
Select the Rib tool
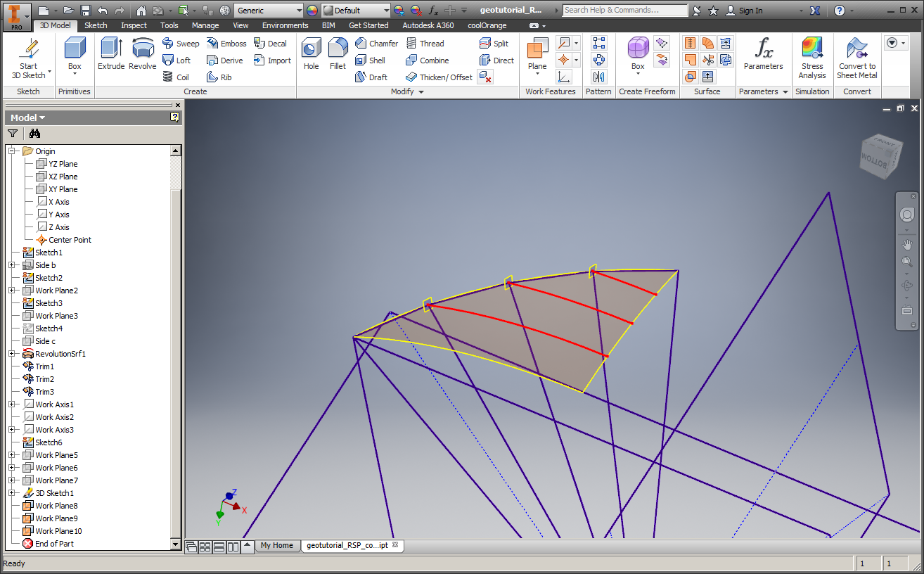click(x=219, y=77)
